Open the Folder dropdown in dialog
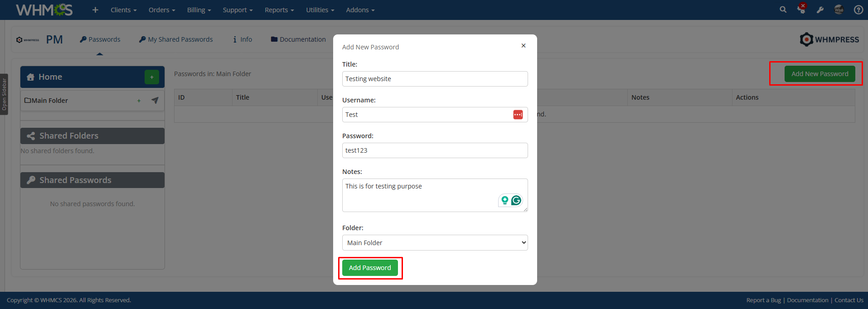 pos(435,243)
